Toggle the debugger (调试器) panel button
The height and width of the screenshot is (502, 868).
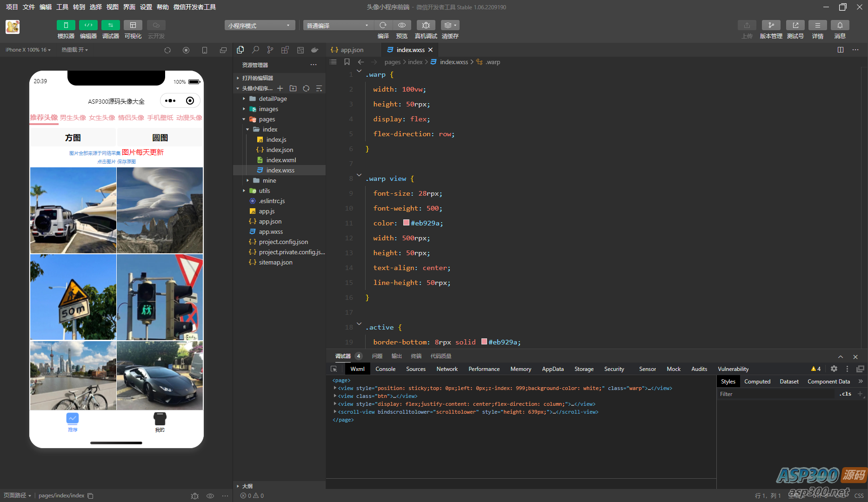pos(110,26)
